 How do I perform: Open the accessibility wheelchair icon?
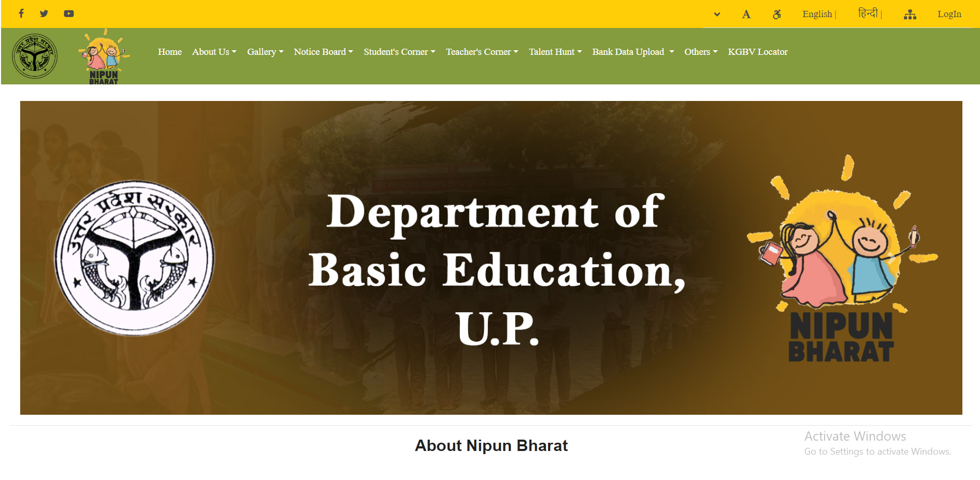(x=776, y=14)
